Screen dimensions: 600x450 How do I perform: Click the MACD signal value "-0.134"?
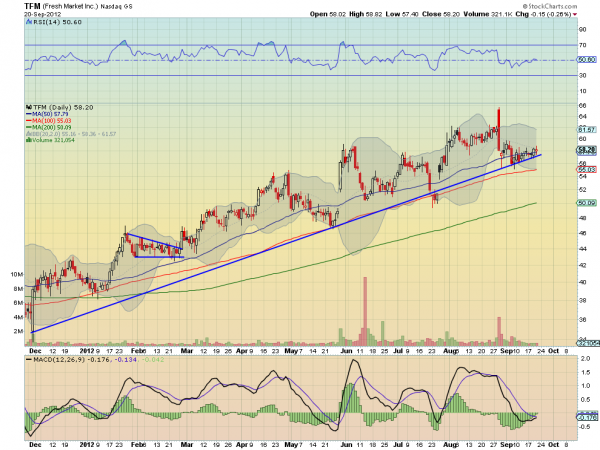(x=126, y=360)
